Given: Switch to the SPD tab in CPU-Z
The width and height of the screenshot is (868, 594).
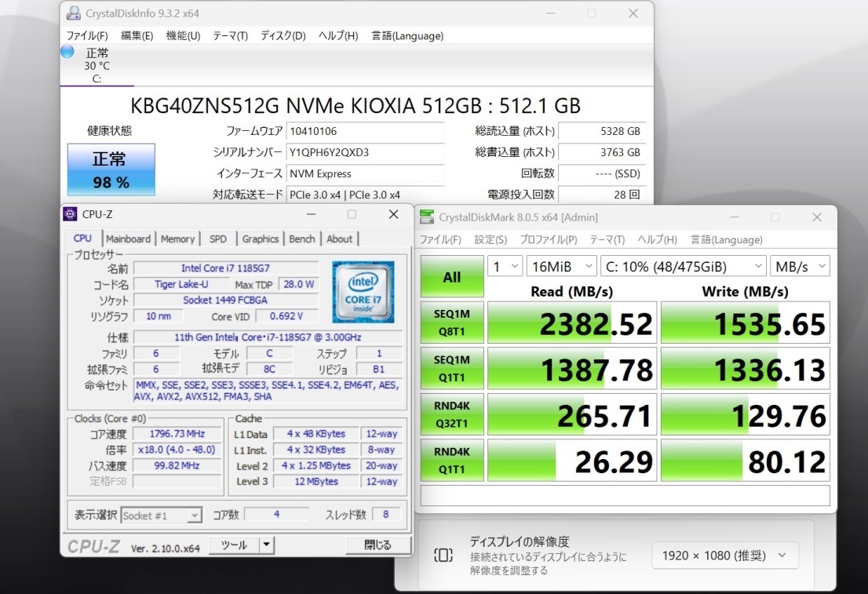Looking at the screenshot, I should coord(218,239).
